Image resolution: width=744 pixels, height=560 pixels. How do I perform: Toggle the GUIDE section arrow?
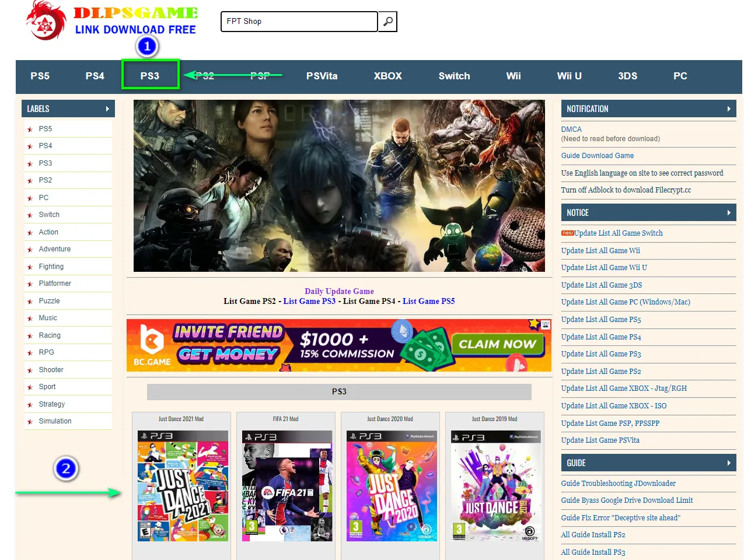[x=729, y=463]
